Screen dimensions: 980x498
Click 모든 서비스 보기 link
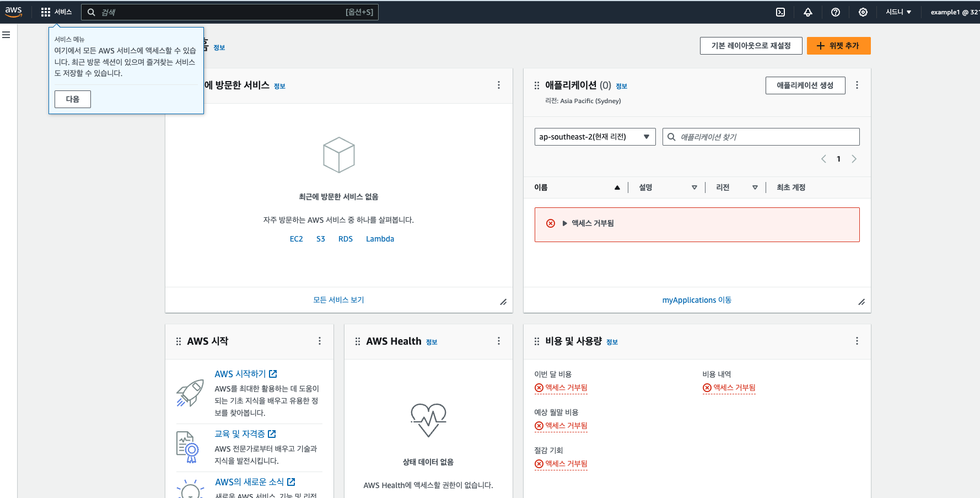tap(338, 300)
